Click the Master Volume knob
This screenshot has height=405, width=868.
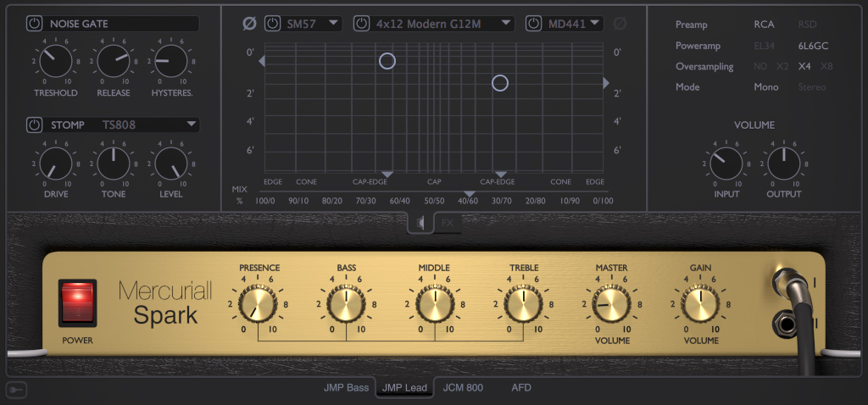coord(612,303)
